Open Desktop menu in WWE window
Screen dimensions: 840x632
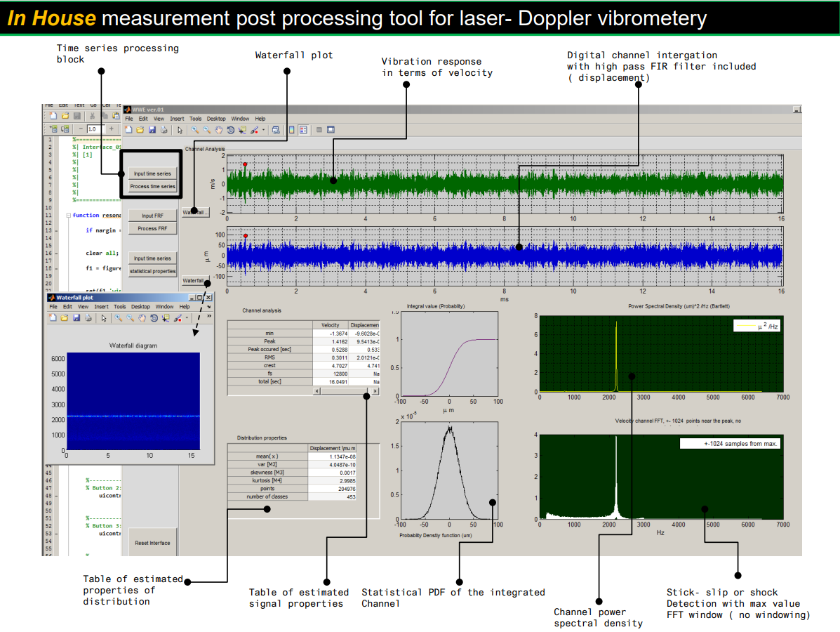click(216, 119)
